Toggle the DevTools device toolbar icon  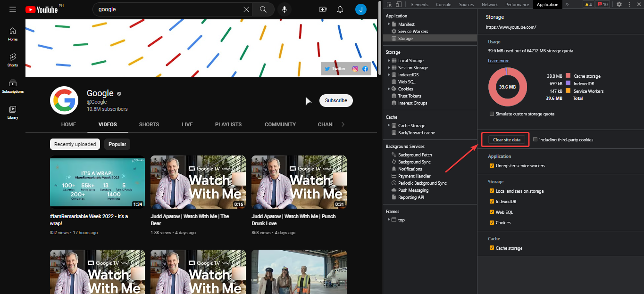[x=399, y=4]
